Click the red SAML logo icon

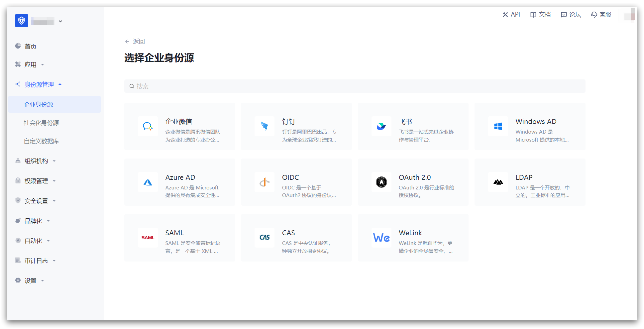tap(148, 238)
